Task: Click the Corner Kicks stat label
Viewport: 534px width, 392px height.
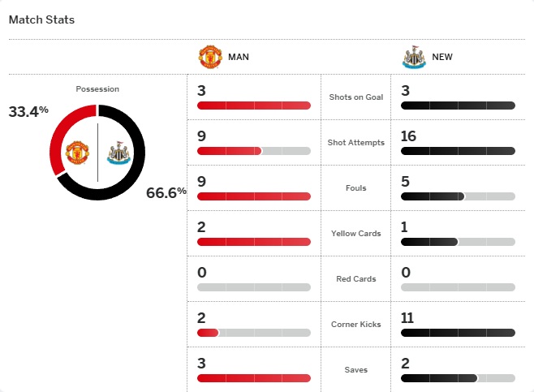Action: pyautogui.click(x=355, y=325)
